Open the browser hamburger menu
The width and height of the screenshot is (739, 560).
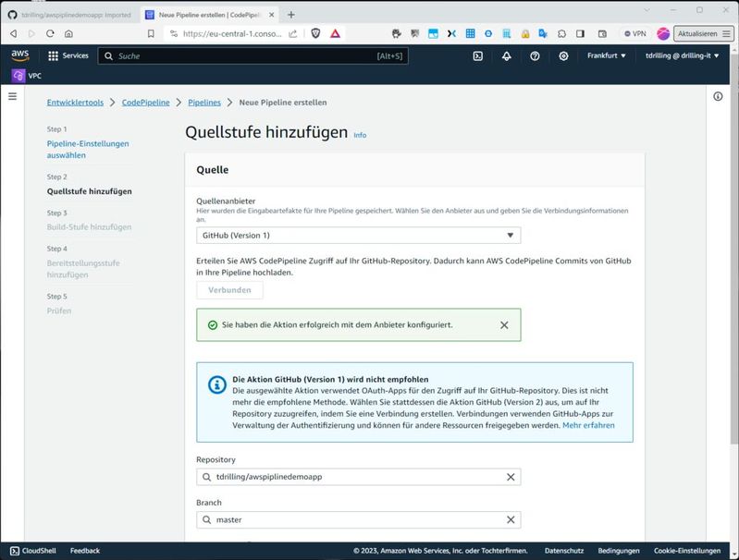pyautogui.click(x=726, y=33)
